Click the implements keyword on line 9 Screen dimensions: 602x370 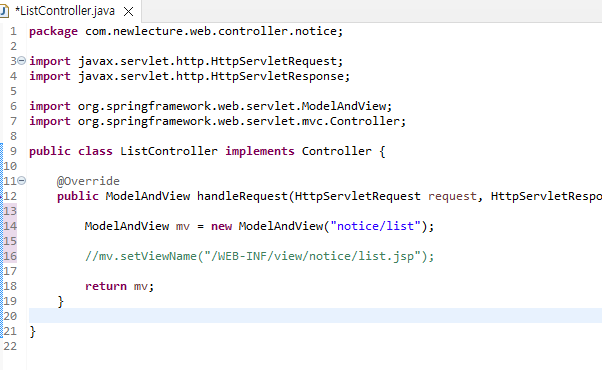(260, 151)
